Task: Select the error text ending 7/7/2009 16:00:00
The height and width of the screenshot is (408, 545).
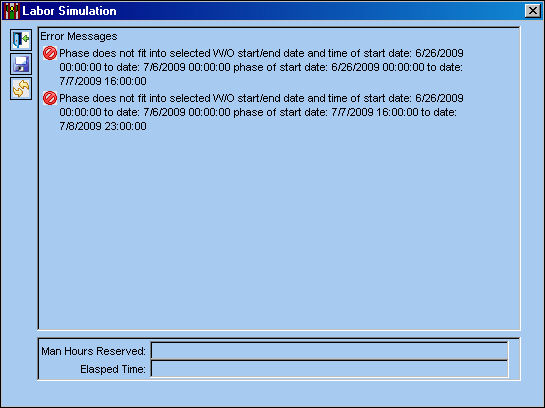Action: 261,67
